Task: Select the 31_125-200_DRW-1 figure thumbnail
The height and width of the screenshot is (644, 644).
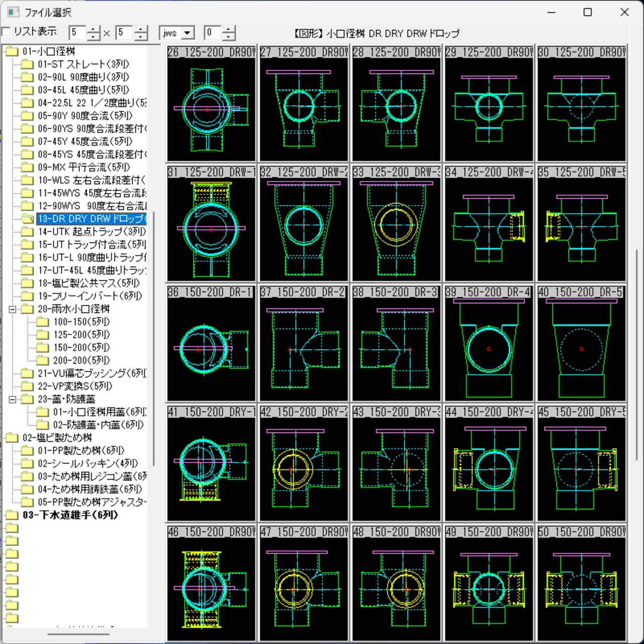Action: point(211,223)
